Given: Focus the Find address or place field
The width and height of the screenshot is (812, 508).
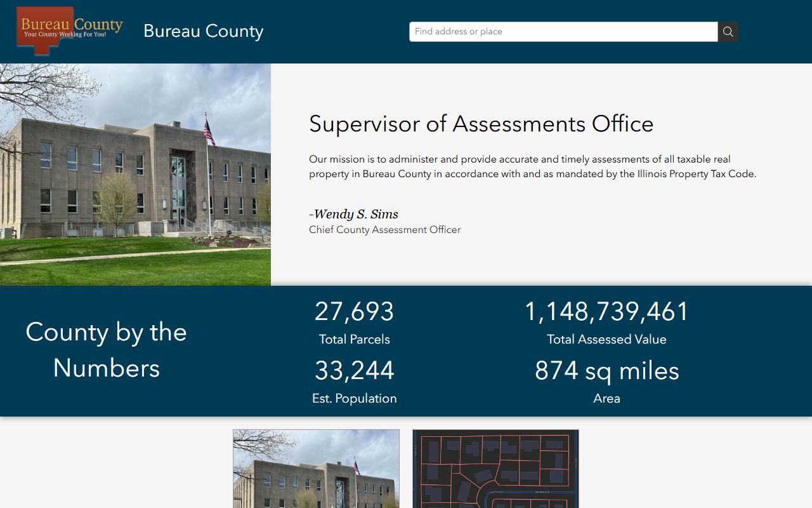Looking at the screenshot, I should point(563,32).
